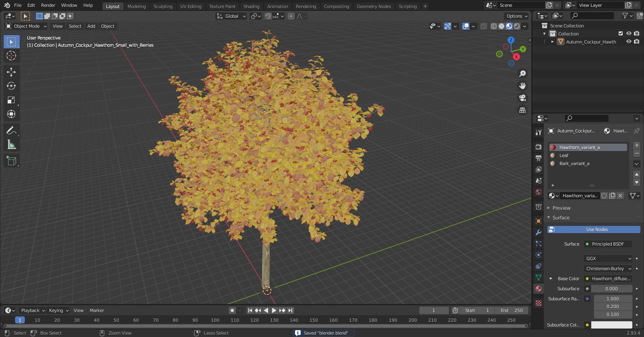Viewport: 644px width, 337px height.
Task: Open the File menu
Action: click(18, 6)
